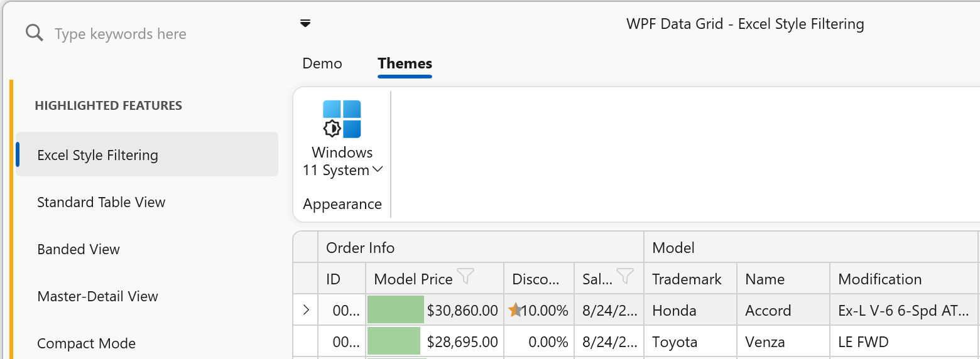This screenshot has height=359, width=980.
Task: Click the focused row indicator arrow
Action: point(306,310)
